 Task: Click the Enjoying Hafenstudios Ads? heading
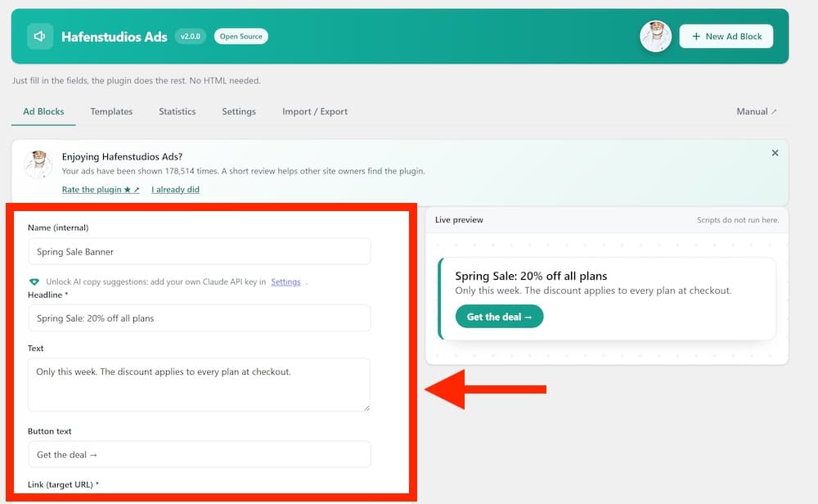pyautogui.click(x=122, y=156)
